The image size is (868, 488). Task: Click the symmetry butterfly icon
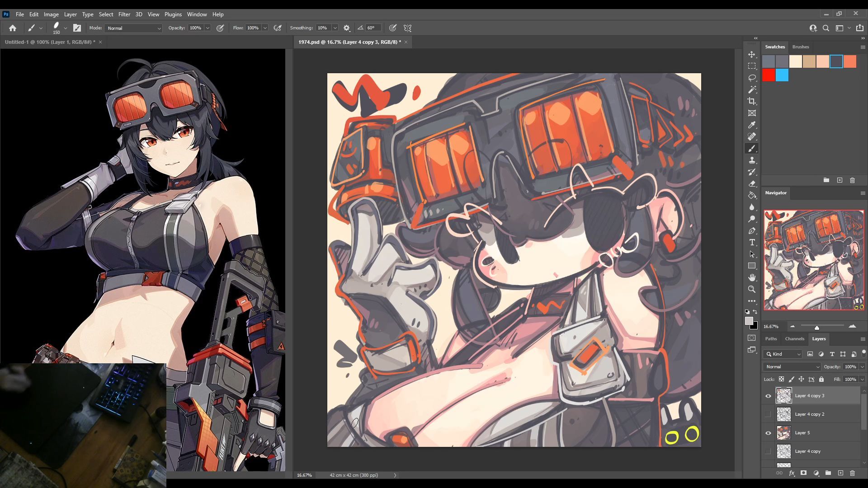tap(407, 28)
